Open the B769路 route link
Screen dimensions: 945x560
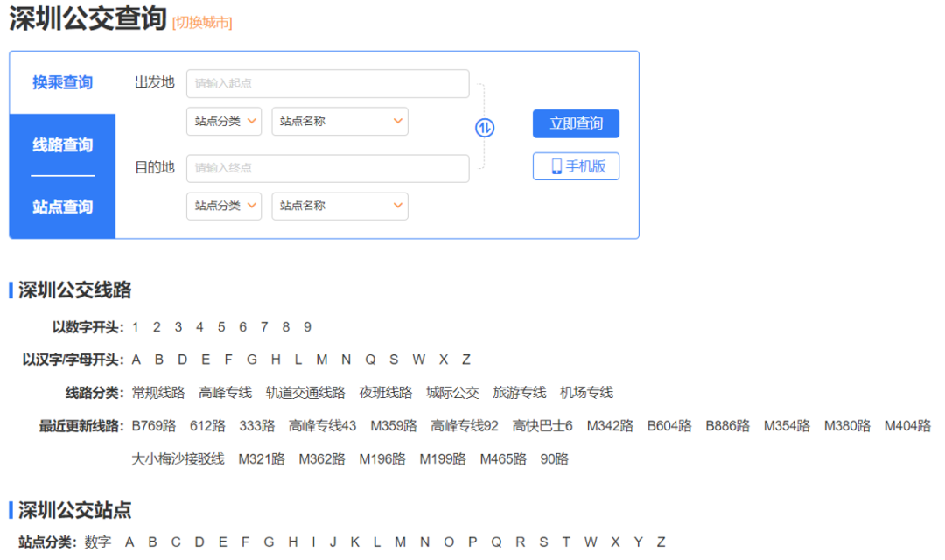click(154, 426)
